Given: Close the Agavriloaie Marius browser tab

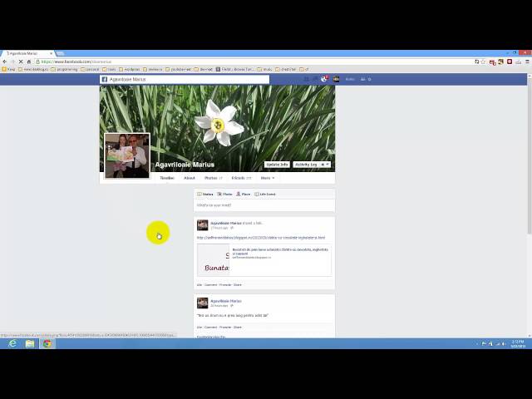Looking at the screenshot, I should 52,53.
